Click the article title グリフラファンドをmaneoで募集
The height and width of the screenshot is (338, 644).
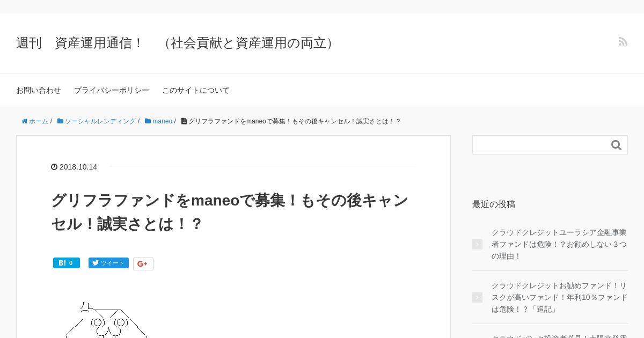(230, 212)
